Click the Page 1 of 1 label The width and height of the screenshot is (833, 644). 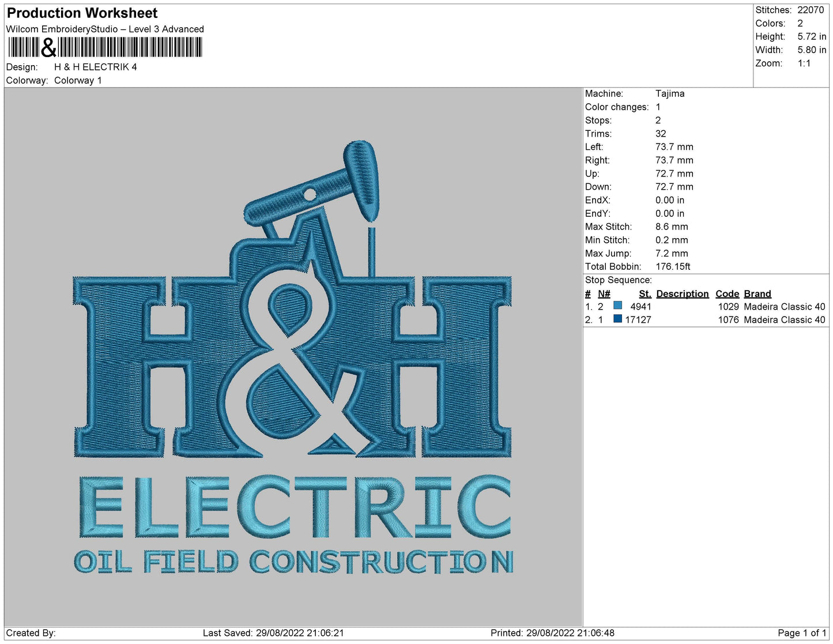pos(802,633)
